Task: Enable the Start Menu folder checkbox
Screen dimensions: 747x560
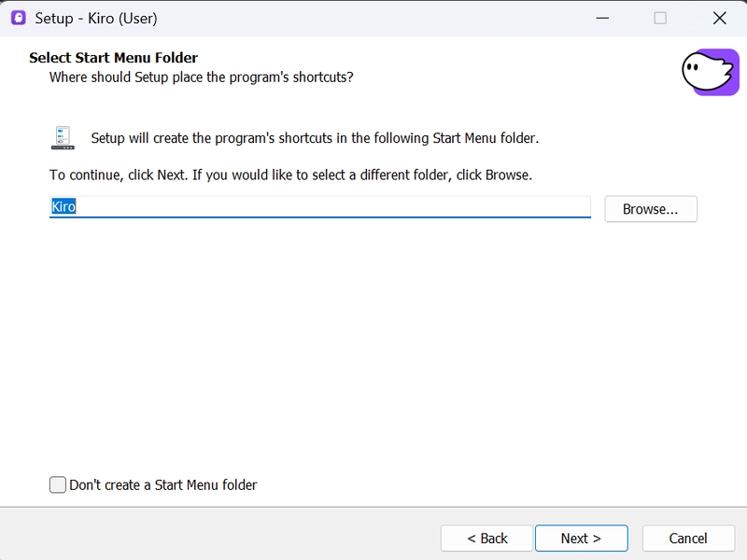Action: 58,484
